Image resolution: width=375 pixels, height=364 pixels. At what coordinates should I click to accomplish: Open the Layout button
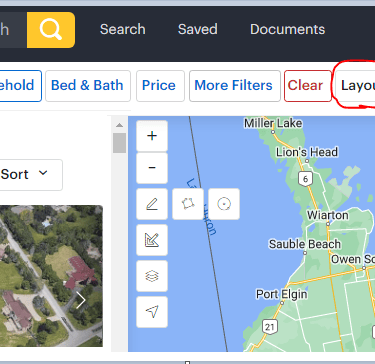(x=355, y=86)
